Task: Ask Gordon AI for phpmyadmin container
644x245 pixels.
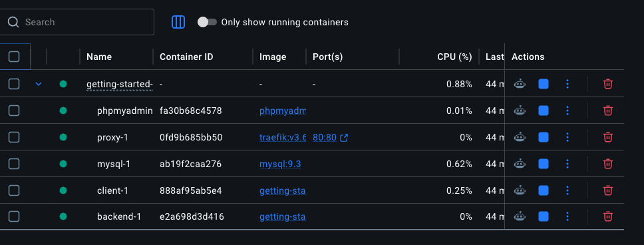Action: (x=520, y=111)
